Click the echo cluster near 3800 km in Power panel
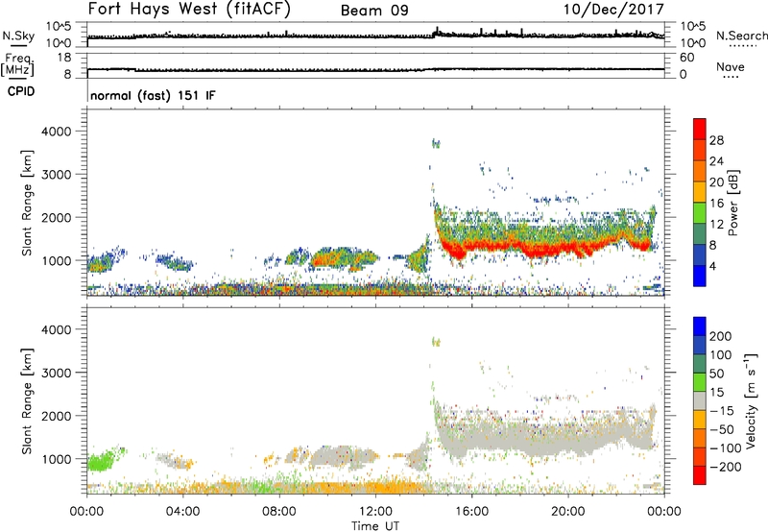 click(436, 143)
